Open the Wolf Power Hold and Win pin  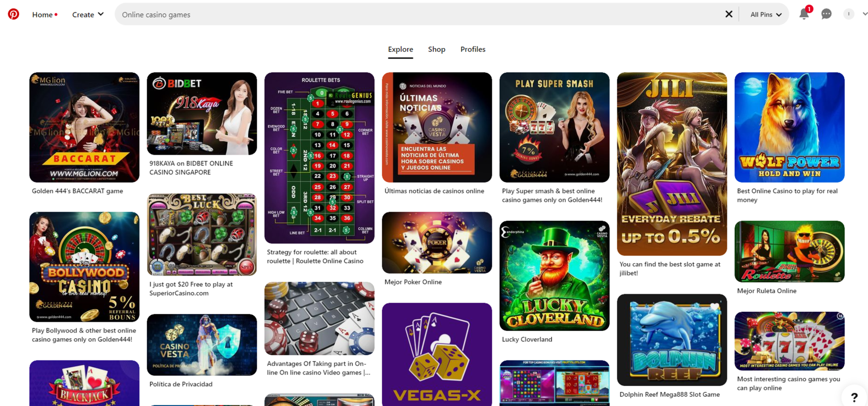point(789,127)
